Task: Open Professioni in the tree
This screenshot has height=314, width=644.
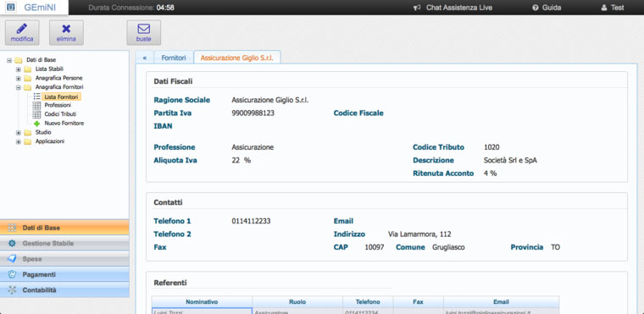Action: (58, 106)
